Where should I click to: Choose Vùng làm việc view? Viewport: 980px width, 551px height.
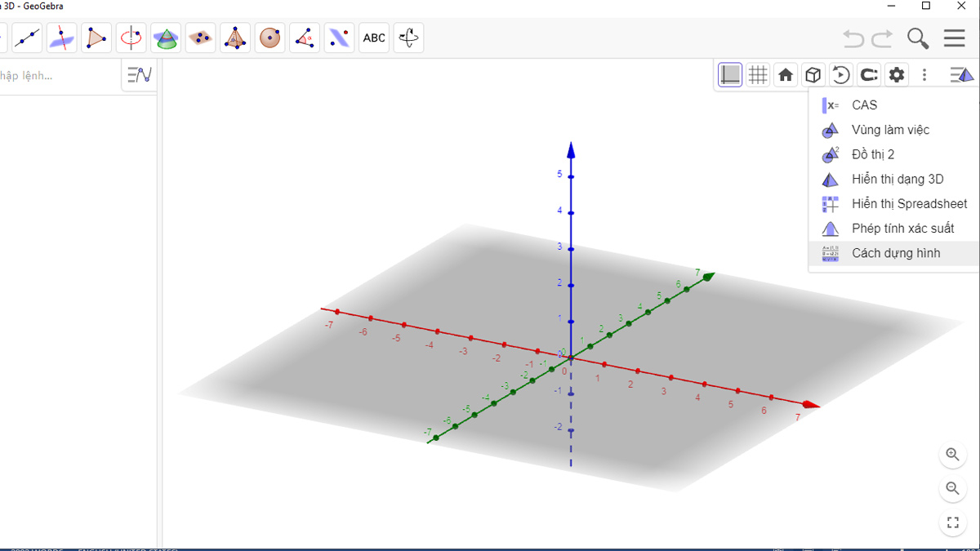[x=894, y=130]
